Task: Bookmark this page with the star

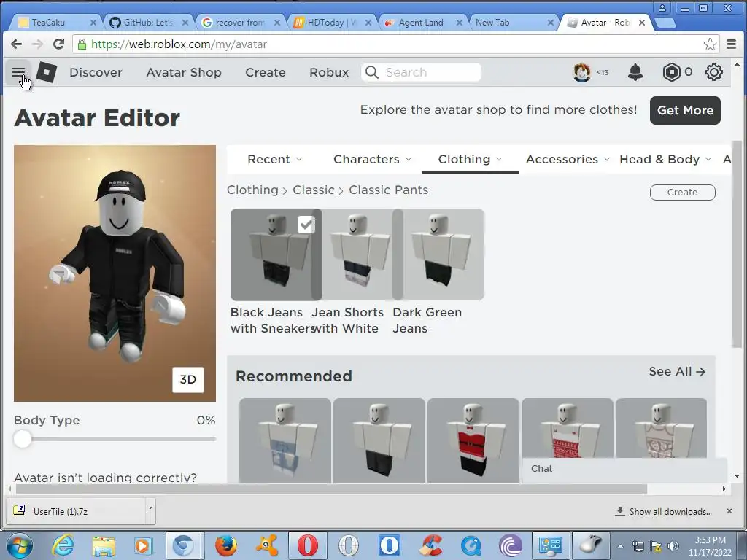Action: point(710,44)
